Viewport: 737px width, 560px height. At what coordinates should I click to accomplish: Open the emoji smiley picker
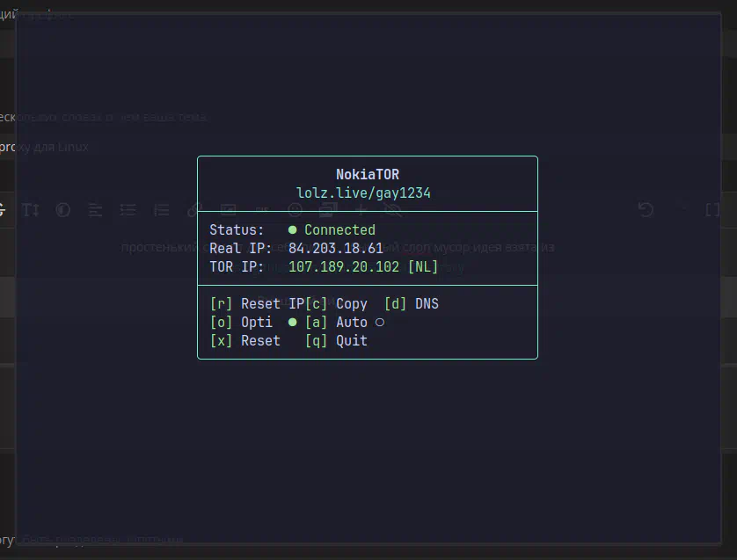[x=296, y=209]
